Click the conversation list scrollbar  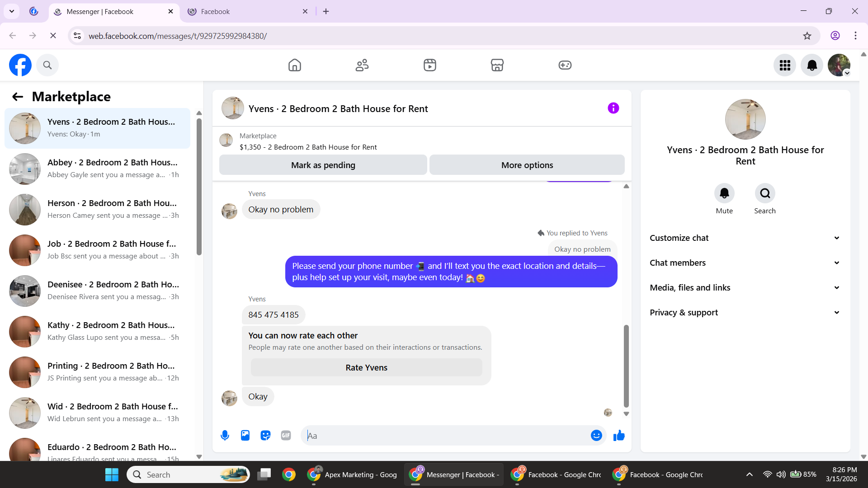click(x=199, y=186)
